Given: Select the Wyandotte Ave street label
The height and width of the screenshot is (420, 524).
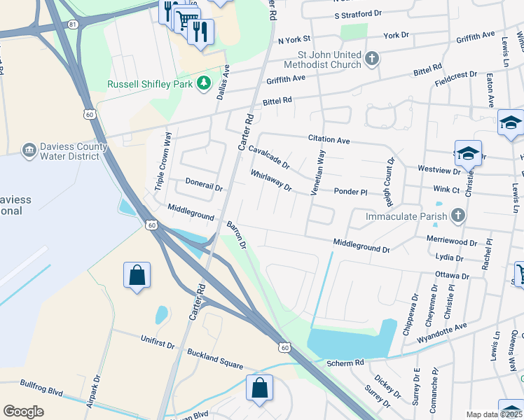Looking at the screenshot, I should 441,333.
